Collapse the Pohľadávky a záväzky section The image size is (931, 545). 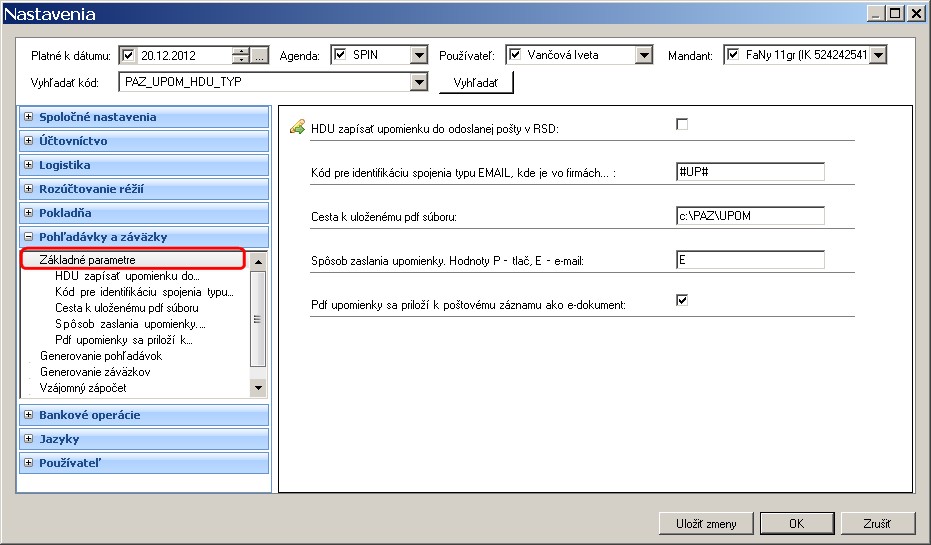click(28, 236)
